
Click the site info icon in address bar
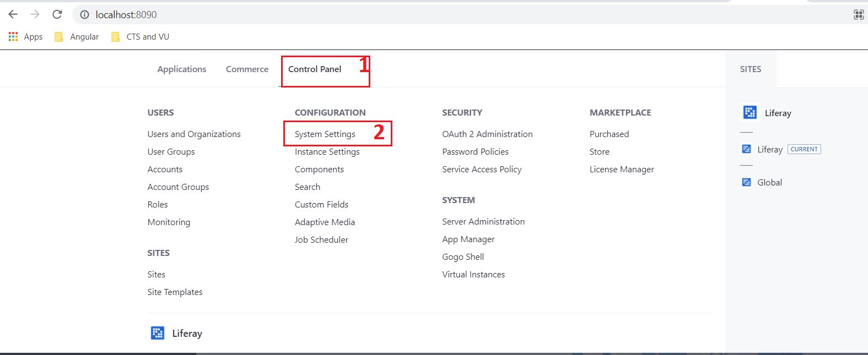click(84, 15)
